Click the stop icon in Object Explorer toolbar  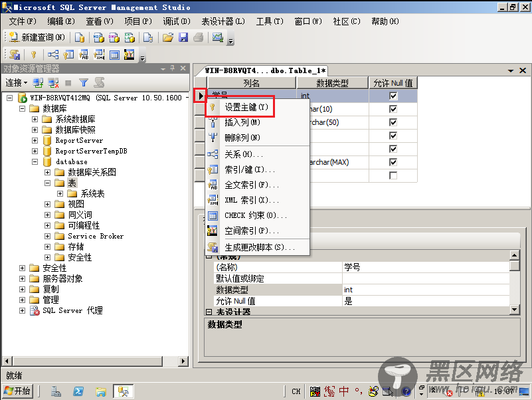(x=68, y=82)
